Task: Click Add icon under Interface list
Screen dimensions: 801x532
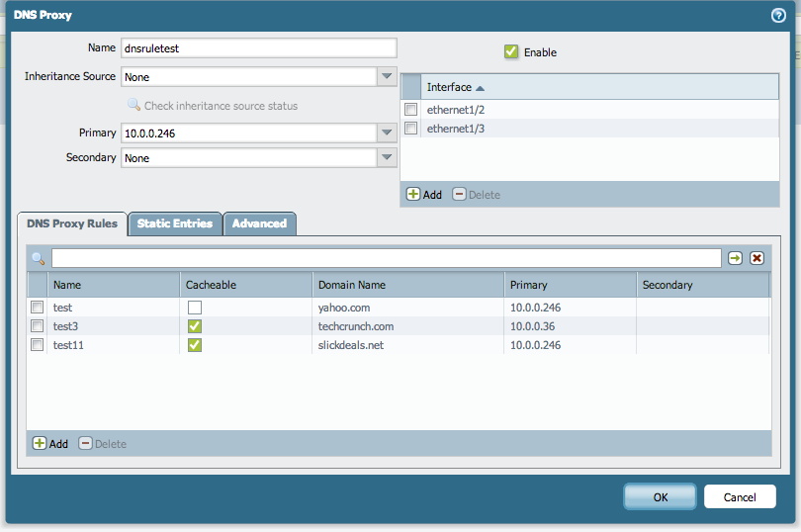Action: click(x=413, y=195)
